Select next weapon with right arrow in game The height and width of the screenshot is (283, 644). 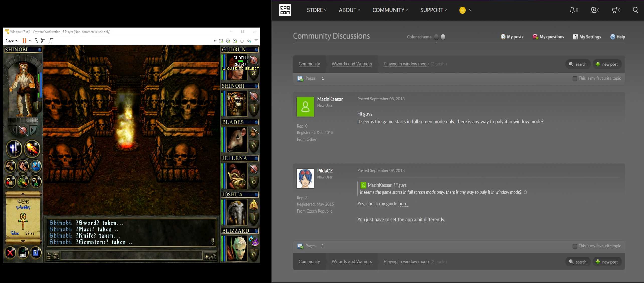[x=33, y=130]
